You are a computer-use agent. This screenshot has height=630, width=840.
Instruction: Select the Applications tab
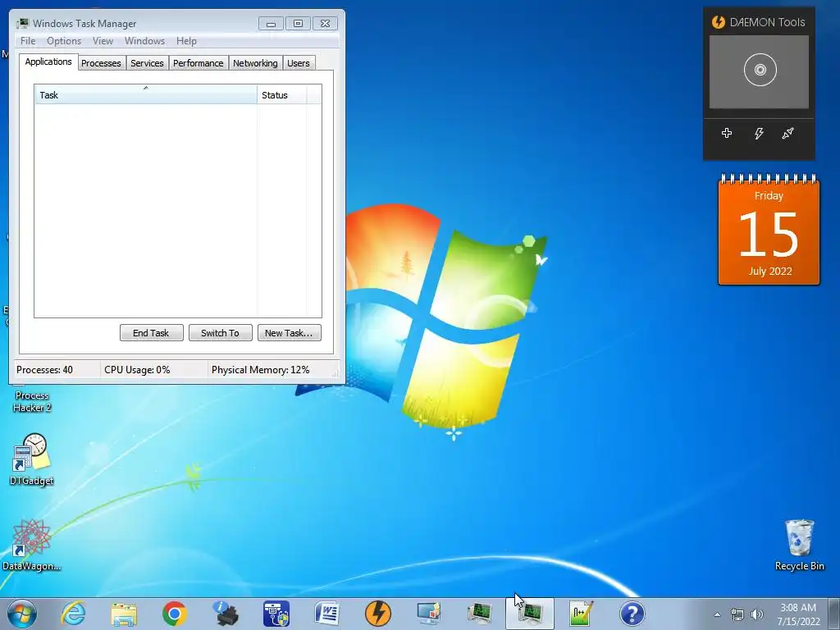point(48,62)
